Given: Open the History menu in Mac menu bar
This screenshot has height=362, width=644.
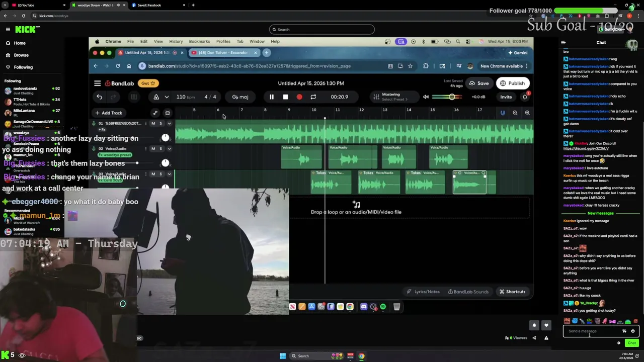Looking at the screenshot, I should click(x=176, y=41).
